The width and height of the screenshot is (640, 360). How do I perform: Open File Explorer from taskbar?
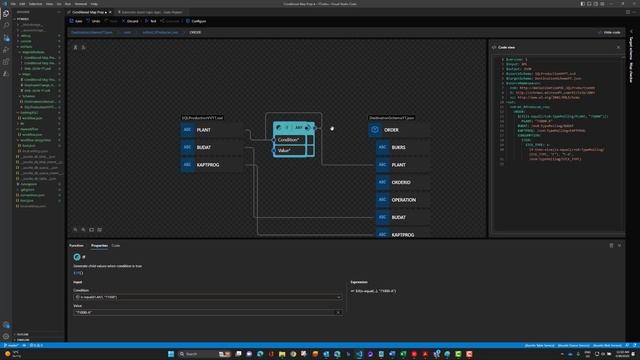coord(282,354)
